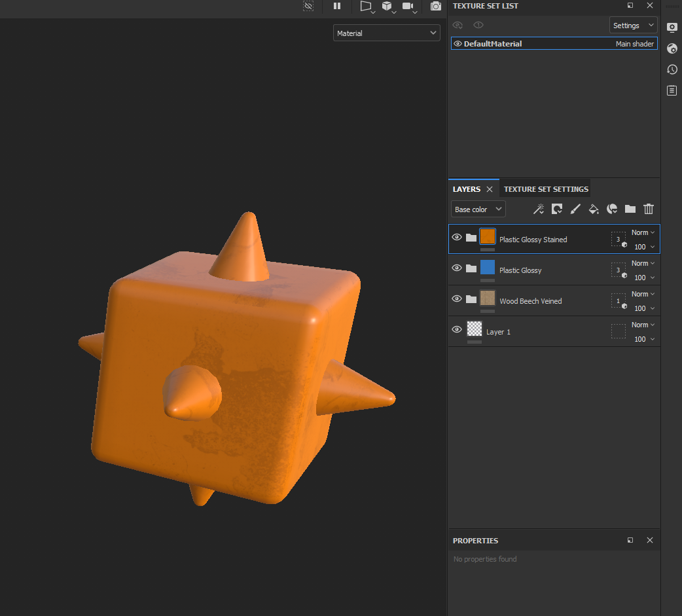
Task: Hide Layer 1 in the Layers panel
Action: [x=456, y=329]
